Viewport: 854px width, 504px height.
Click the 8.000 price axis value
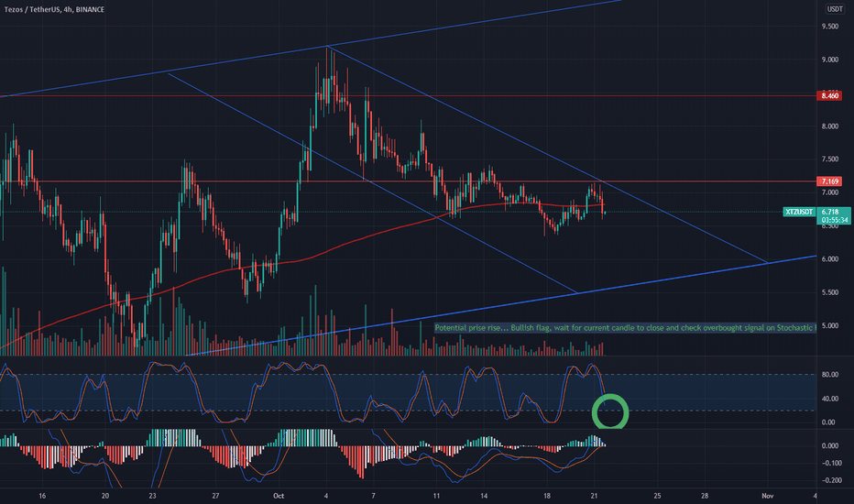click(x=829, y=126)
